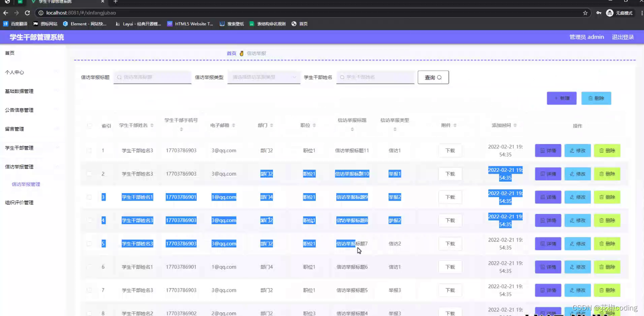Open the 图标网站 bookmark

[45, 24]
